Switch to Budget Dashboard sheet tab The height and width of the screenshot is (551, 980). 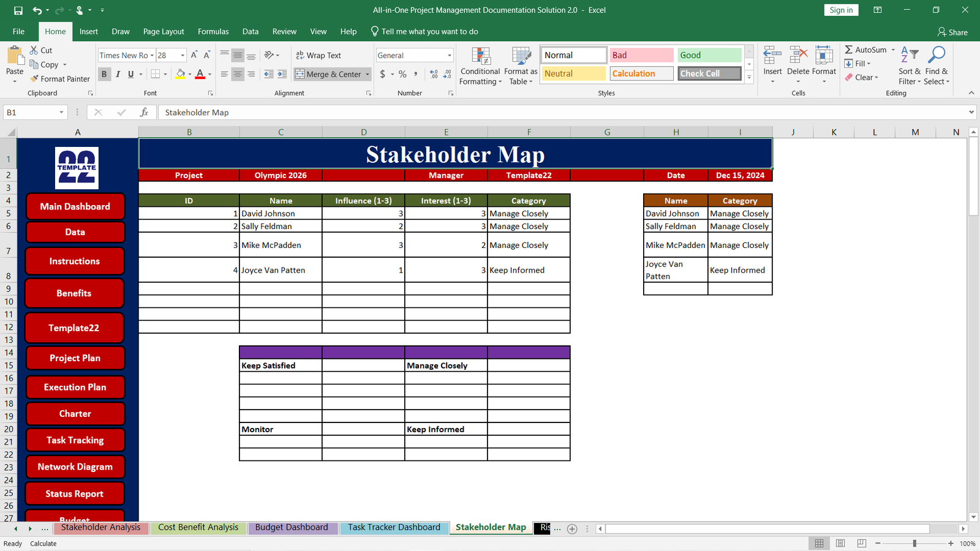[x=292, y=528]
